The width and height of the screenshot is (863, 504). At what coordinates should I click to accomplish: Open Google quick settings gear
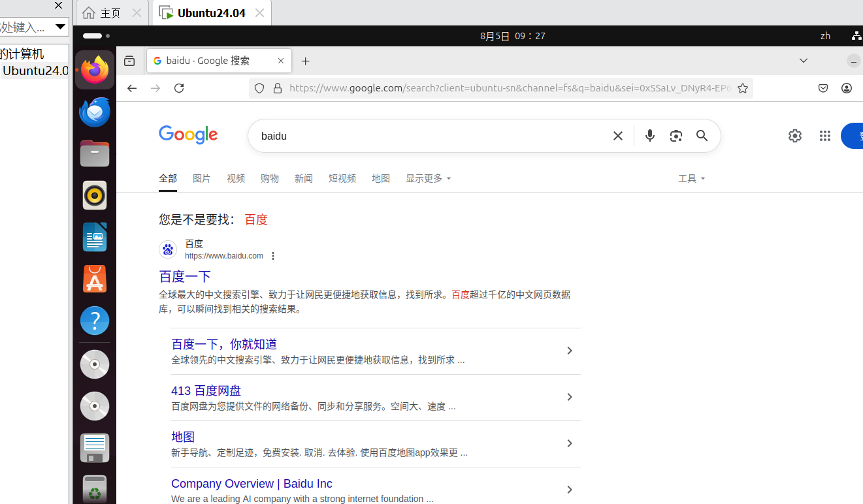coord(795,136)
